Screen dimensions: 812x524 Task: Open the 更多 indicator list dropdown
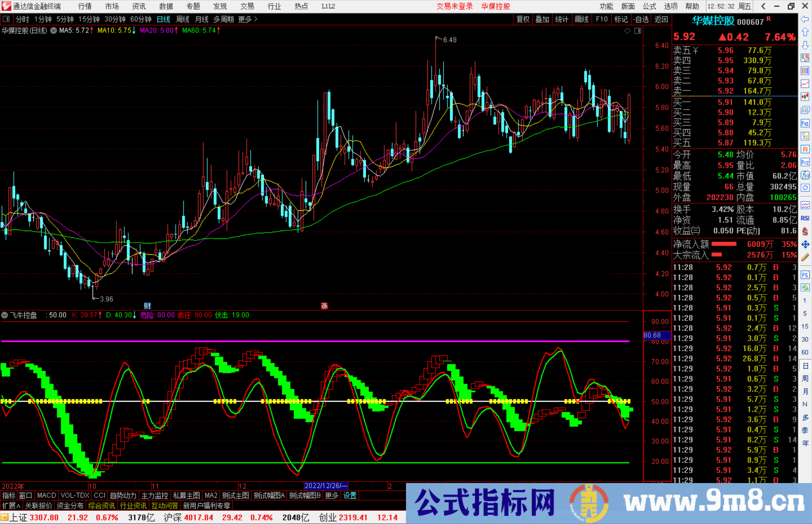point(331,495)
